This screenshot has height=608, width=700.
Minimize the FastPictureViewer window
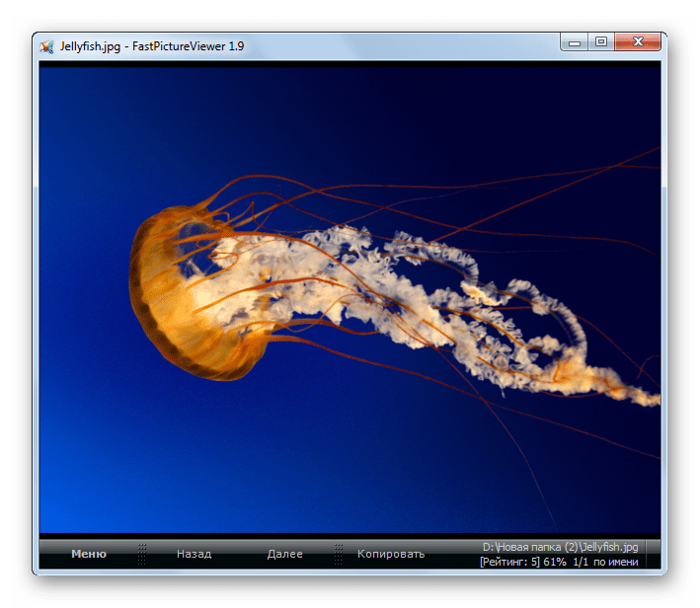(574, 42)
